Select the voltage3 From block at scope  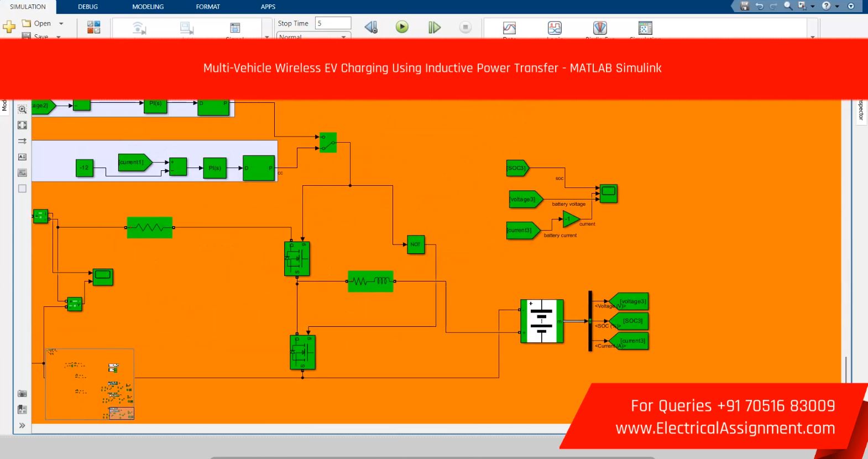(526, 199)
